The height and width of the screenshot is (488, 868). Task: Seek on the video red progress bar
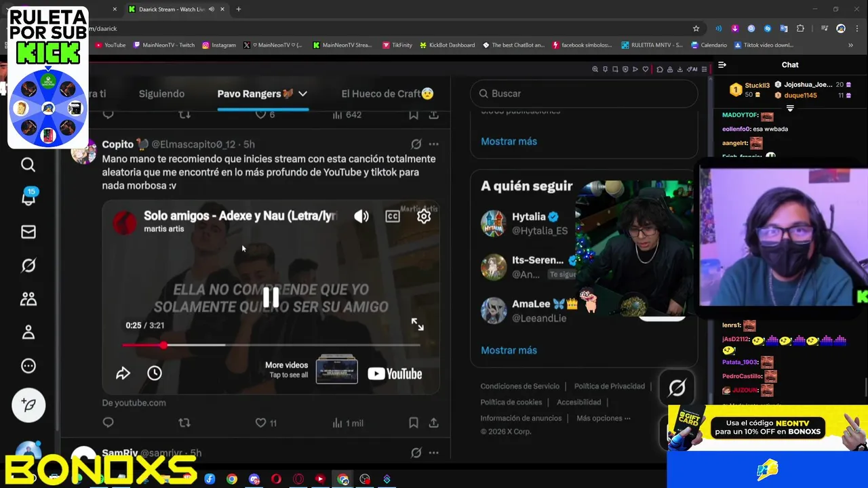(271, 345)
